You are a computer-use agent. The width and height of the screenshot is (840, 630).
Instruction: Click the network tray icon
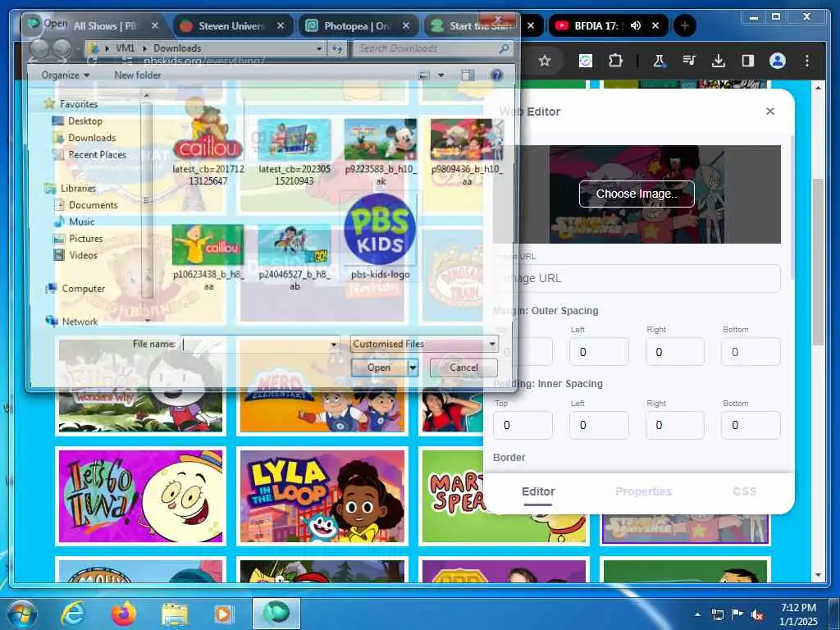pyautogui.click(x=717, y=614)
